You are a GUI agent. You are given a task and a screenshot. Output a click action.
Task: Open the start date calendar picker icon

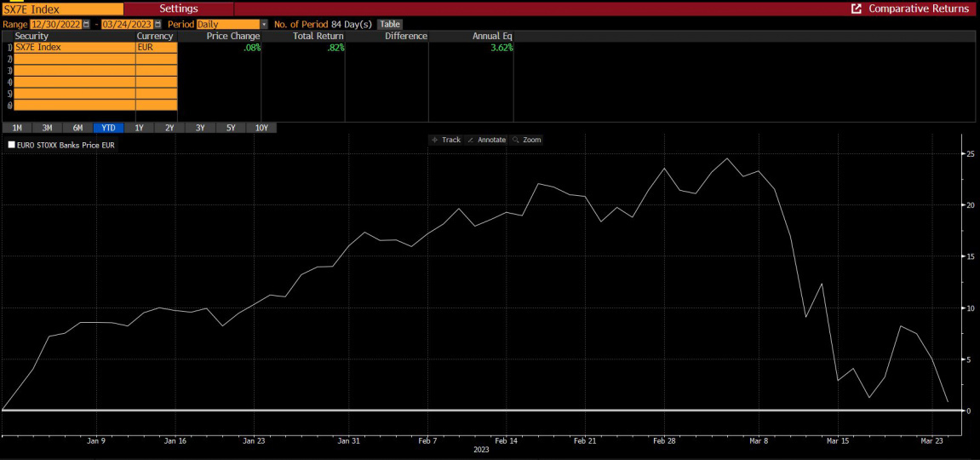[86, 25]
